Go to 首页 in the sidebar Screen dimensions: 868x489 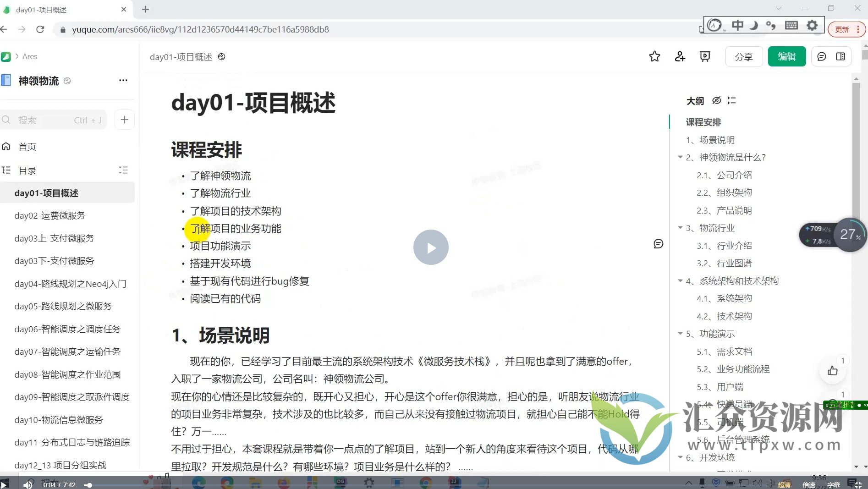(27, 147)
